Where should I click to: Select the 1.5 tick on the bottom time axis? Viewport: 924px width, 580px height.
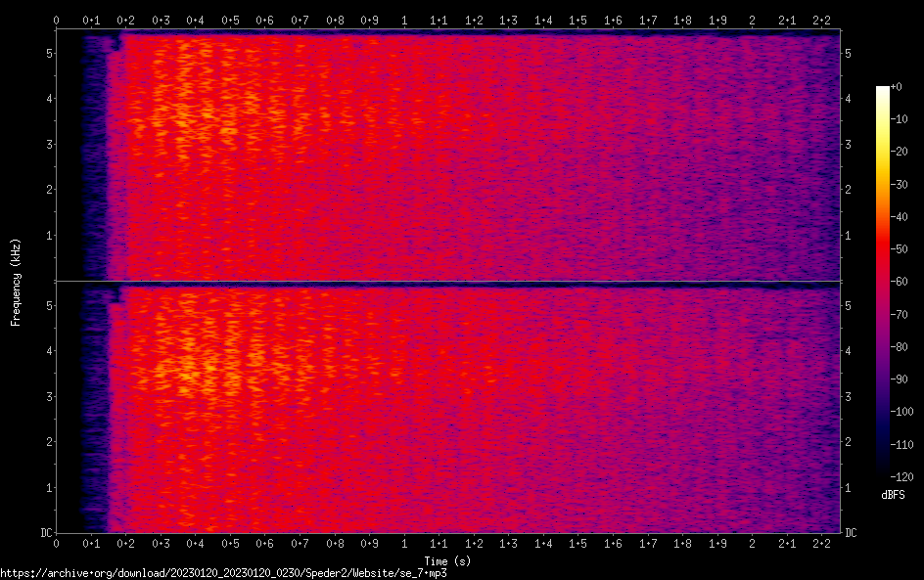577,543
